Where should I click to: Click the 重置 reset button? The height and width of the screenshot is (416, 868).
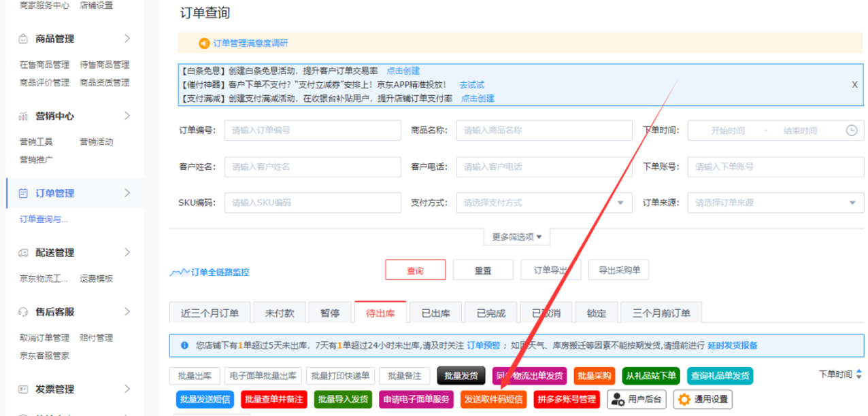pyautogui.click(x=483, y=270)
